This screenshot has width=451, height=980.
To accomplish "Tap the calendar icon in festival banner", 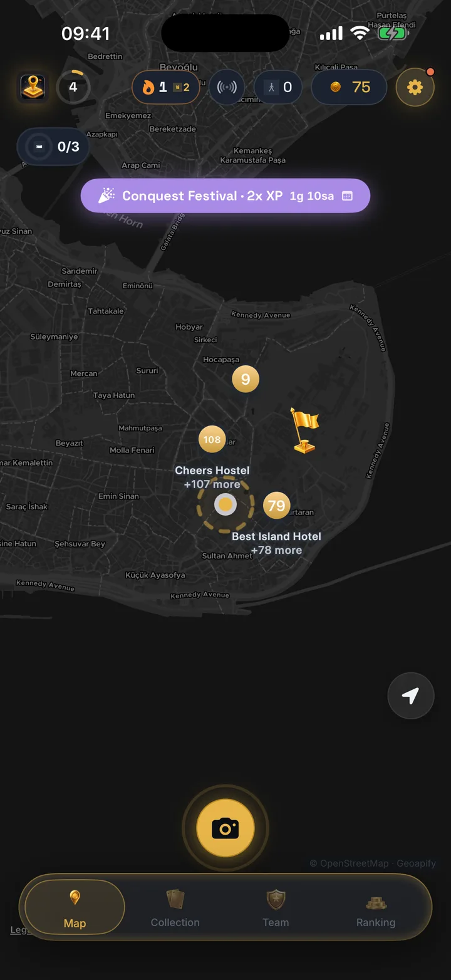I will [x=347, y=196].
